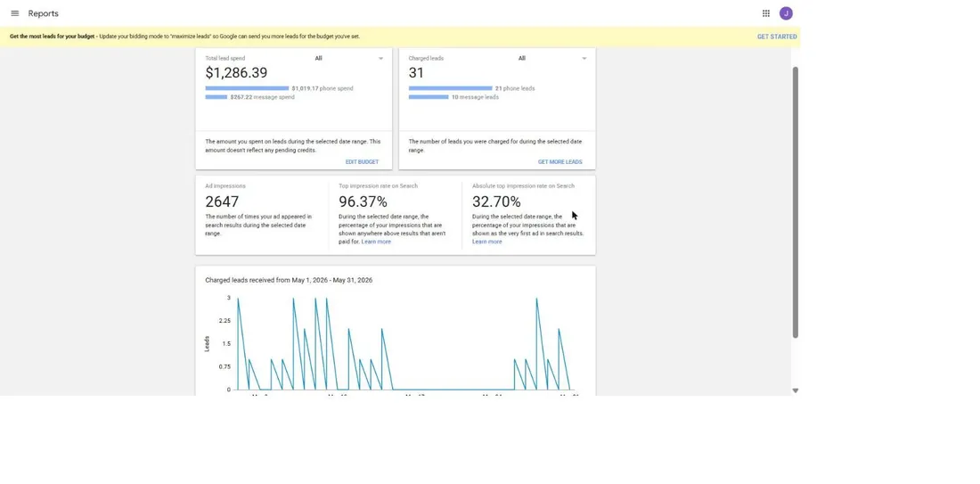This screenshot has height=484, width=980.
Task: Click the scrollbar down arrow
Action: tap(795, 390)
